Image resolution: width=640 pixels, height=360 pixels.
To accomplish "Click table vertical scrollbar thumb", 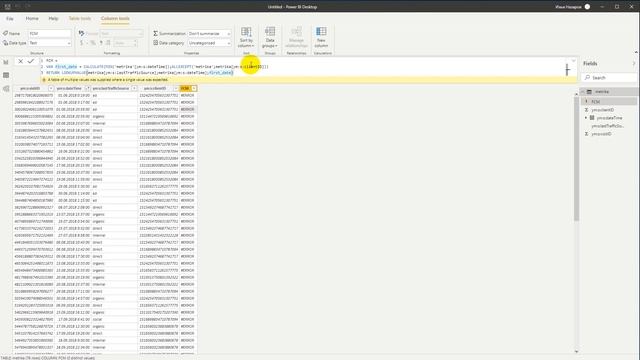I will point(576,159).
